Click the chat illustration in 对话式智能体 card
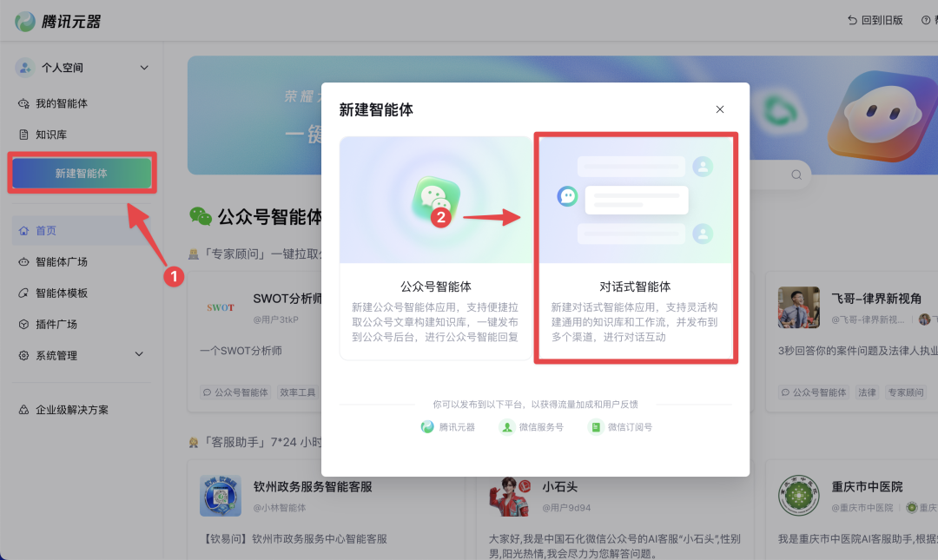Screen dimensions: 938x560 click(635, 200)
